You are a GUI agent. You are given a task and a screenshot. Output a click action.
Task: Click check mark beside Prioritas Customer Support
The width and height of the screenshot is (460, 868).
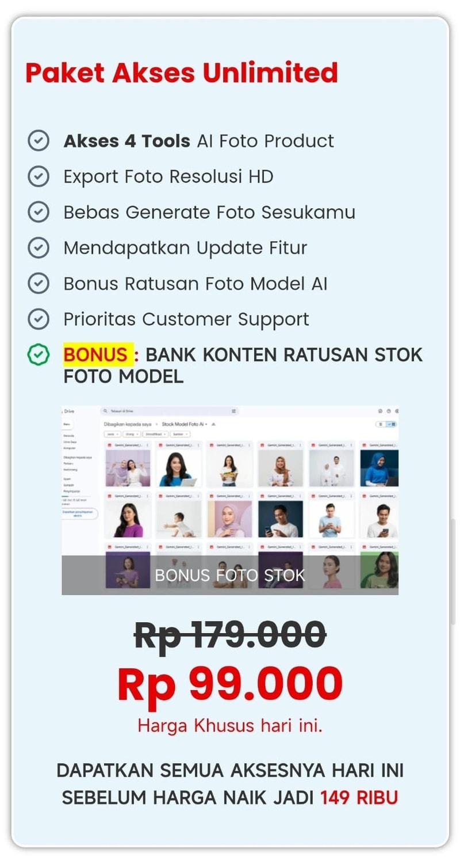(x=39, y=319)
